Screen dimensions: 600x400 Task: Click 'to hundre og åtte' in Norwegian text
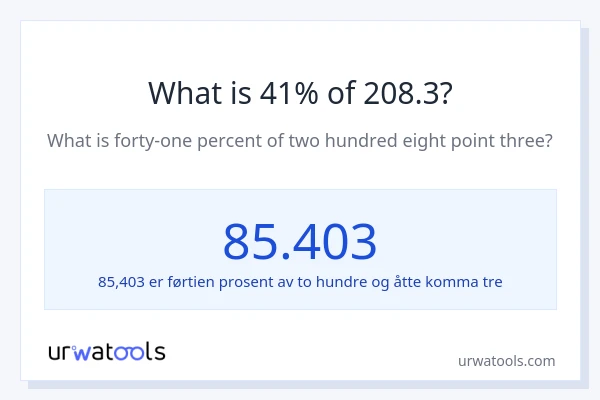pyautogui.click(x=369, y=282)
